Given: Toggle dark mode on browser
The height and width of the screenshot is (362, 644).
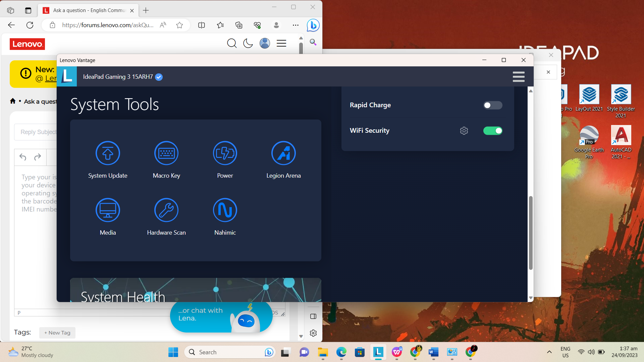Looking at the screenshot, I should pos(248,43).
